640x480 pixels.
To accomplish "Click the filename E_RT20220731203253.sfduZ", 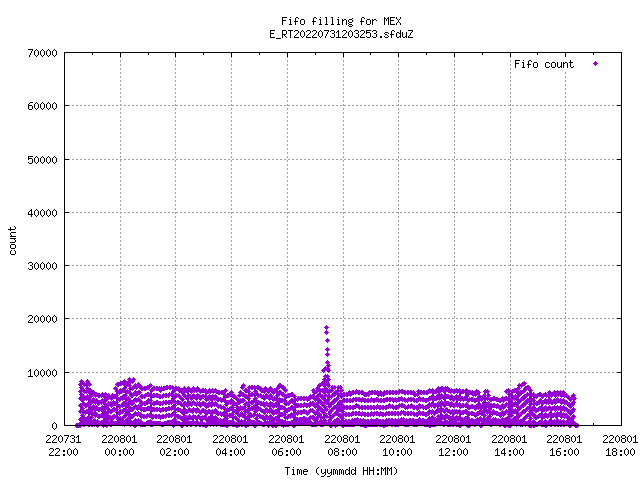I will tap(341, 34).
